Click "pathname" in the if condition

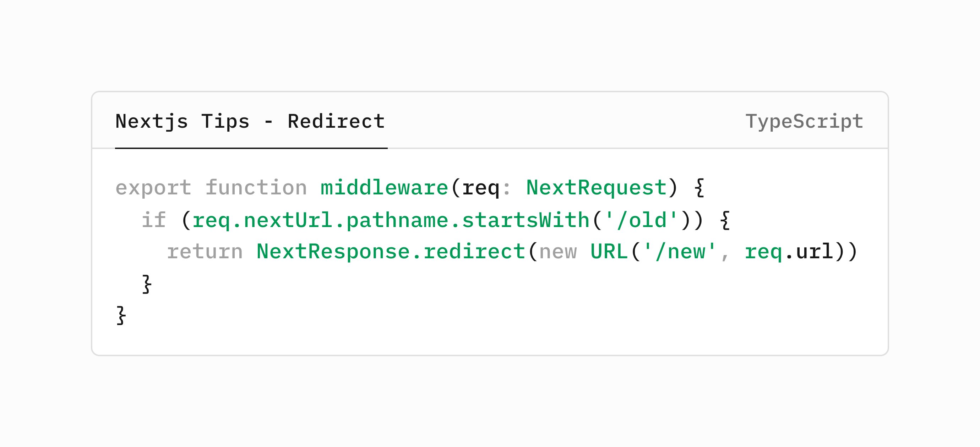point(397,220)
